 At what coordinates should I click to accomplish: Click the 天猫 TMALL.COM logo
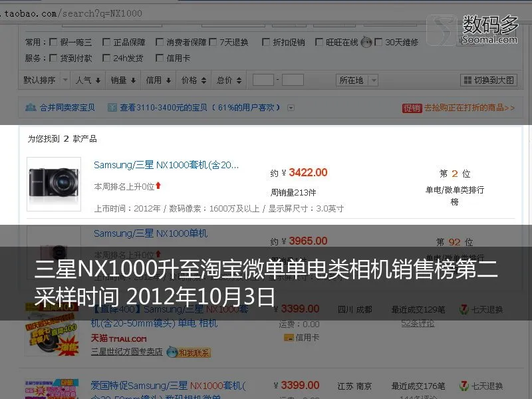click(x=119, y=338)
